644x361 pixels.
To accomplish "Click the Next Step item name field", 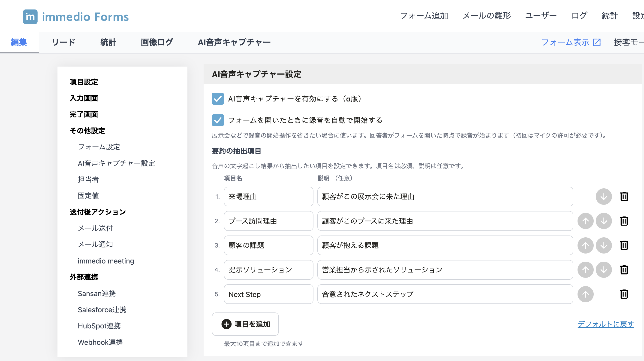I will pos(268,294).
